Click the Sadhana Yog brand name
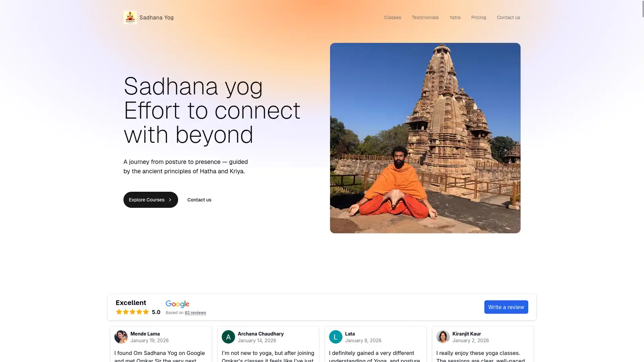This screenshot has width=644, height=362. pos(156,17)
